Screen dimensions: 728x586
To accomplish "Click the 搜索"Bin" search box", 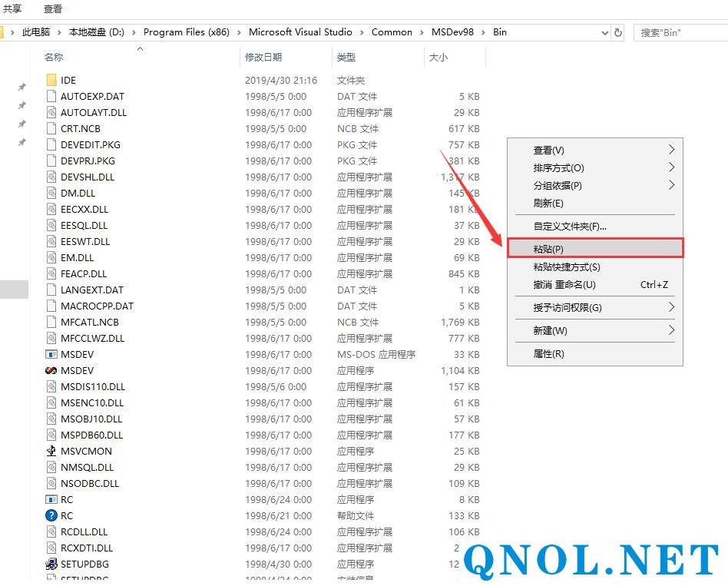I will pos(680,32).
